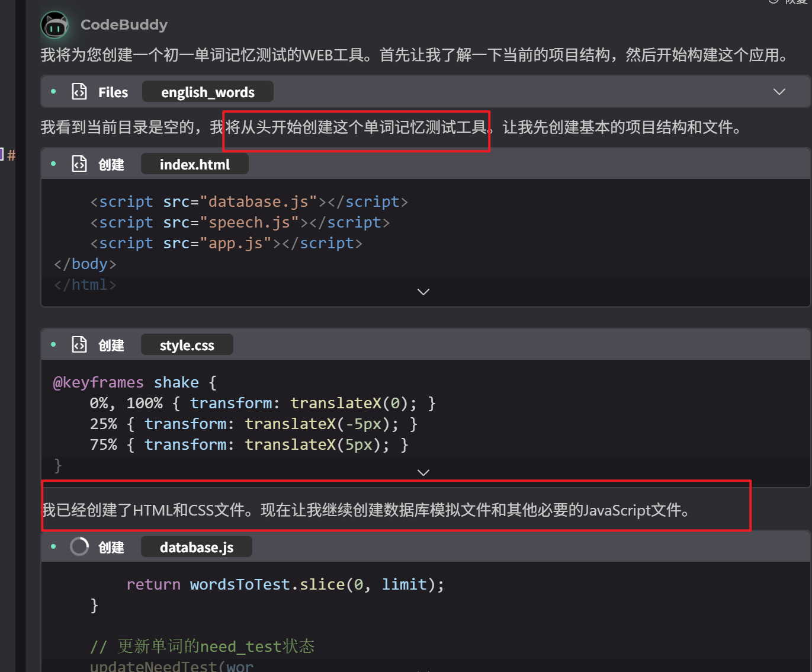Click the closing body tag line

tap(85, 264)
